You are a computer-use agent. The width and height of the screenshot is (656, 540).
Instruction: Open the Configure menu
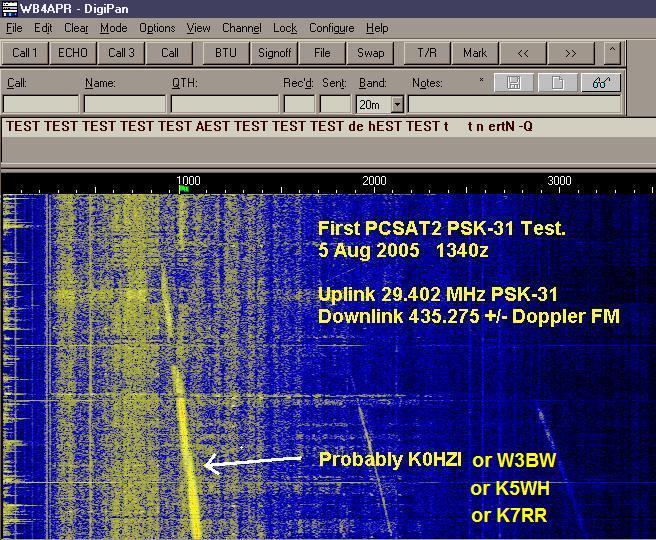click(331, 28)
